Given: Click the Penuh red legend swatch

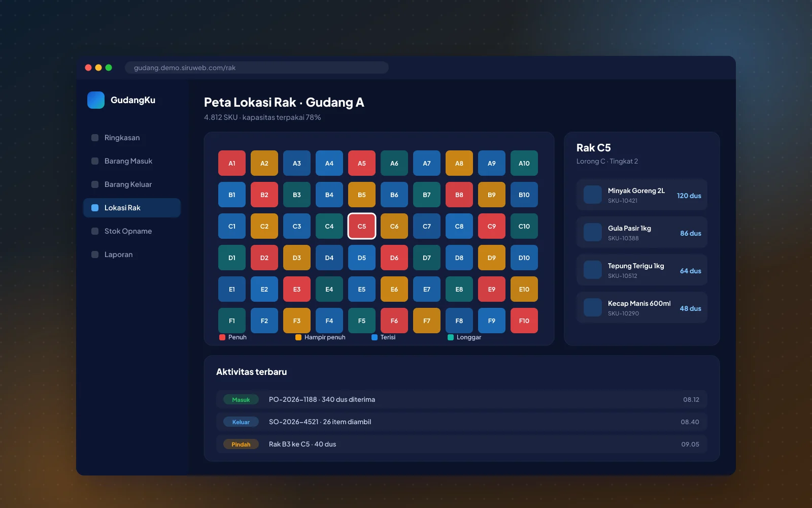Looking at the screenshot, I should pos(222,337).
